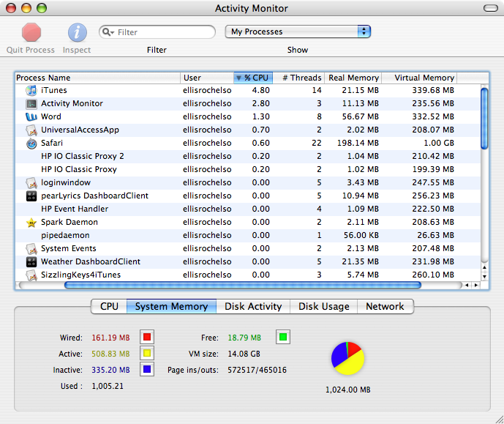
Task: Click iTunes' 4.80 CPU value
Action: (x=260, y=90)
